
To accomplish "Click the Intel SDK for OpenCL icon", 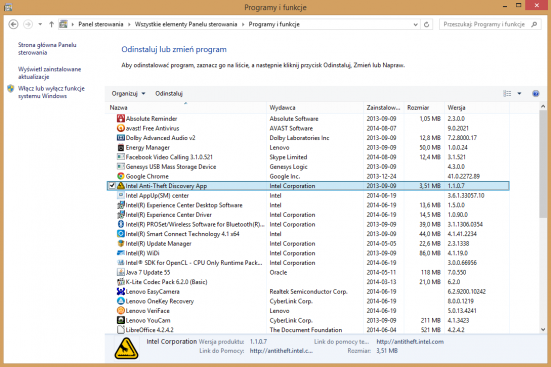I will (121, 263).
